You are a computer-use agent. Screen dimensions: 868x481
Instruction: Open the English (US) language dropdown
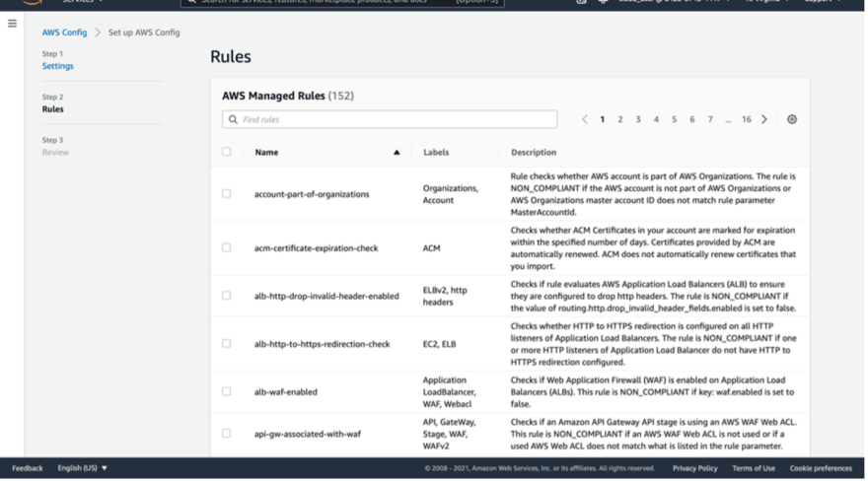tap(83, 468)
